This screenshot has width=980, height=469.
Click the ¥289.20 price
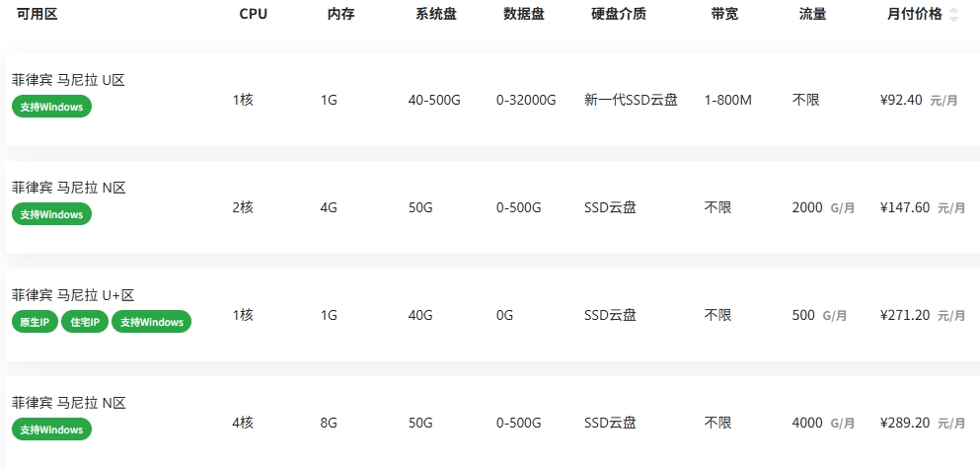coord(904,423)
